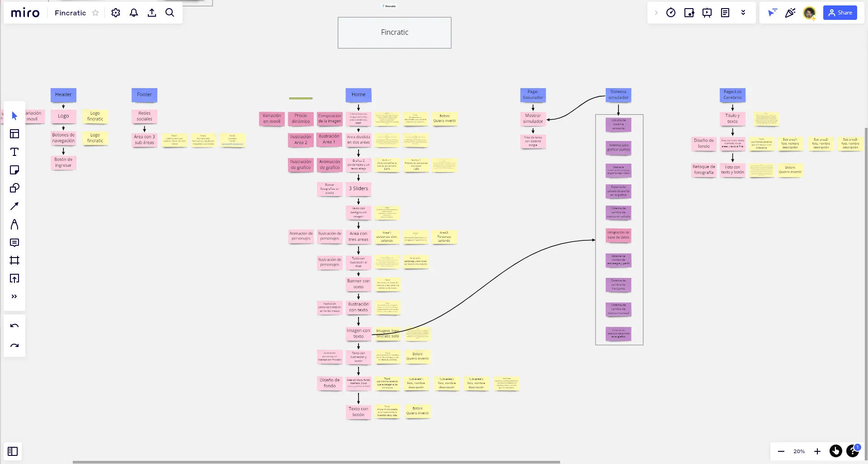868x464 pixels.
Task: Select the cursor selection tool
Action: coord(14,116)
